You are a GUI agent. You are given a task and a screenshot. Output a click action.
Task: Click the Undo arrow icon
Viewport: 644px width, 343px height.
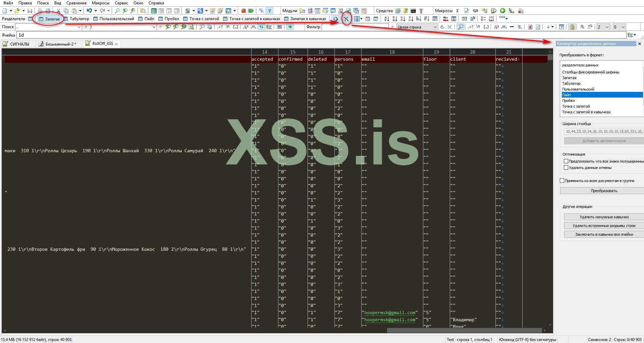(x=89, y=11)
